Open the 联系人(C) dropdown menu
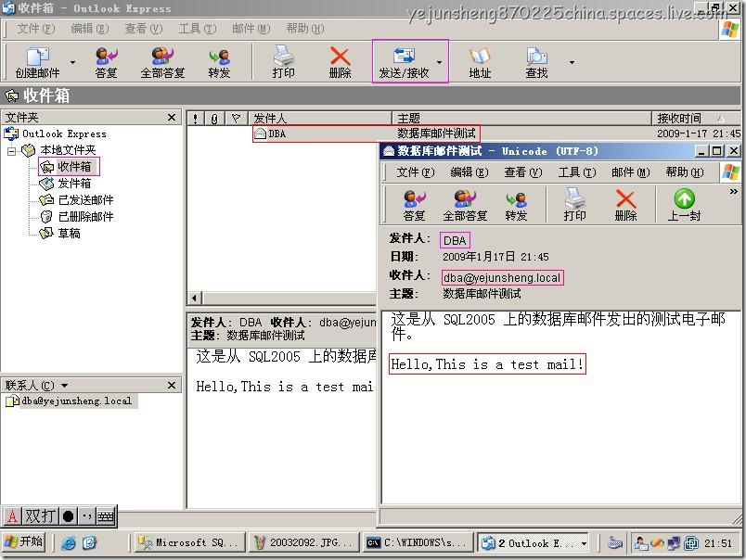The image size is (746, 560). point(36,386)
